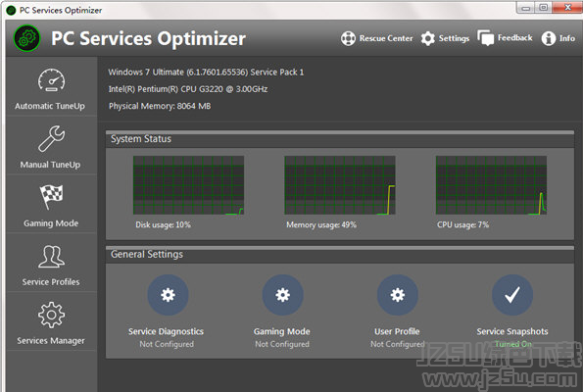This screenshot has width=583, height=392.
Task: Click the Disk usage graph
Action: coord(188,185)
